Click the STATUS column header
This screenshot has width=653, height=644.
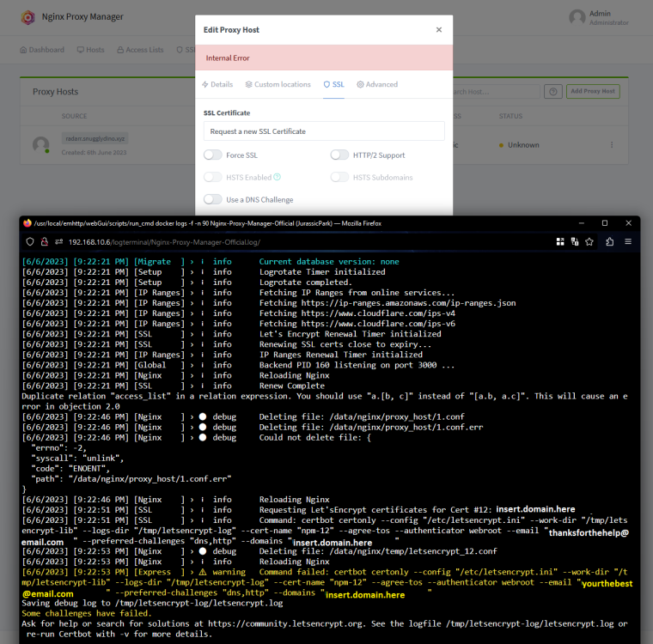pyautogui.click(x=510, y=116)
